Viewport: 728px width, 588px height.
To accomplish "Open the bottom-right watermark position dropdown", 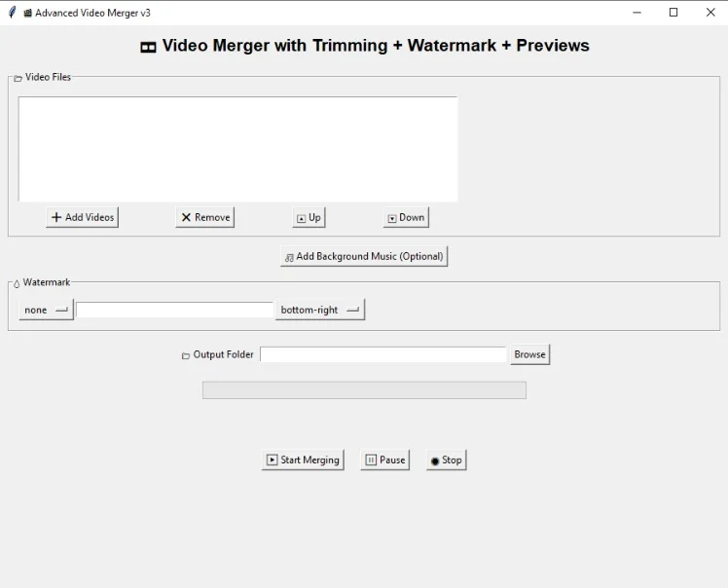I will tap(319, 310).
